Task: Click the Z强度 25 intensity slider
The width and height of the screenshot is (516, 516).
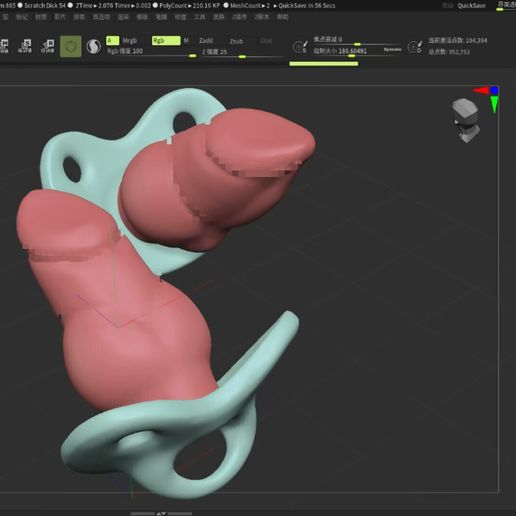Action: tap(243, 52)
